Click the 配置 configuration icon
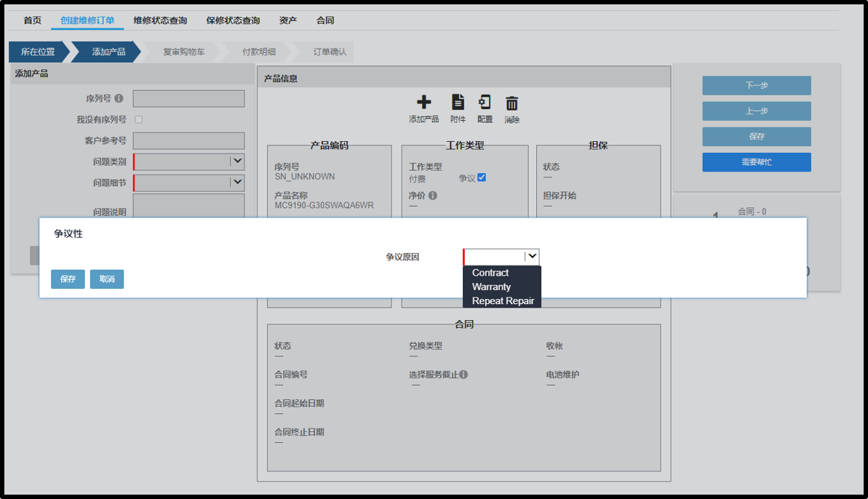 point(485,103)
